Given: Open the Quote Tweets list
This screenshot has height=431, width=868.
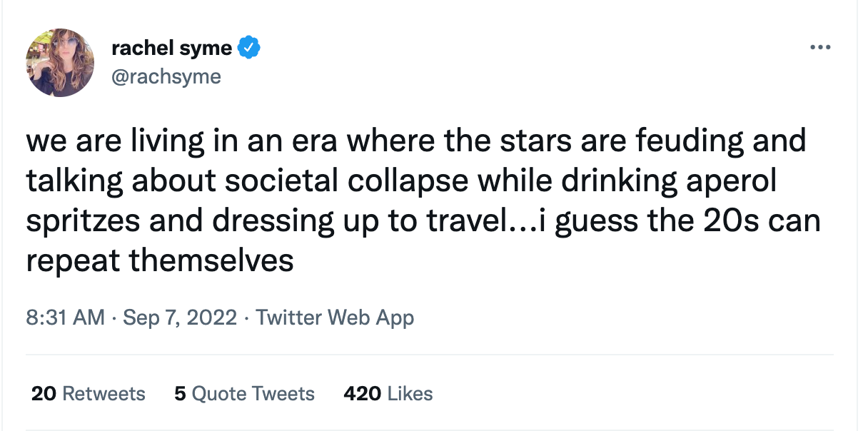Looking at the screenshot, I should (x=253, y=394).
